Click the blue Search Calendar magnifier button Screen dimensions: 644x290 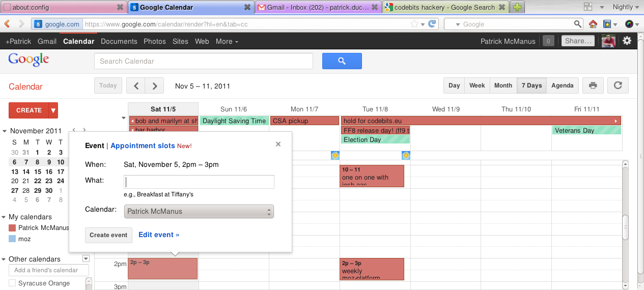342,61
